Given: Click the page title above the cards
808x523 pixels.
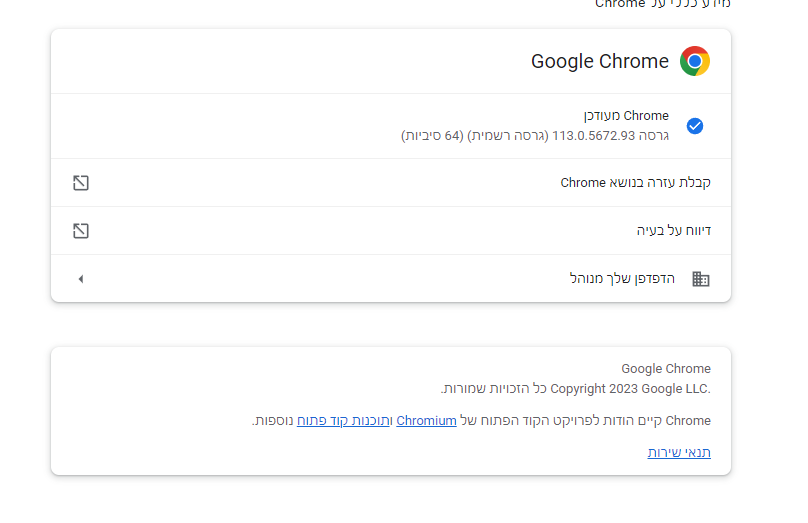Looking at the screenshot, I should 663,5.
